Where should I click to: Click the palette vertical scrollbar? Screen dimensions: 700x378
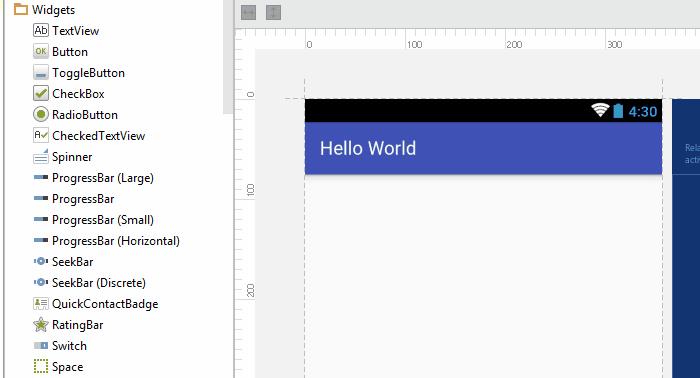(x=228, y=57)
